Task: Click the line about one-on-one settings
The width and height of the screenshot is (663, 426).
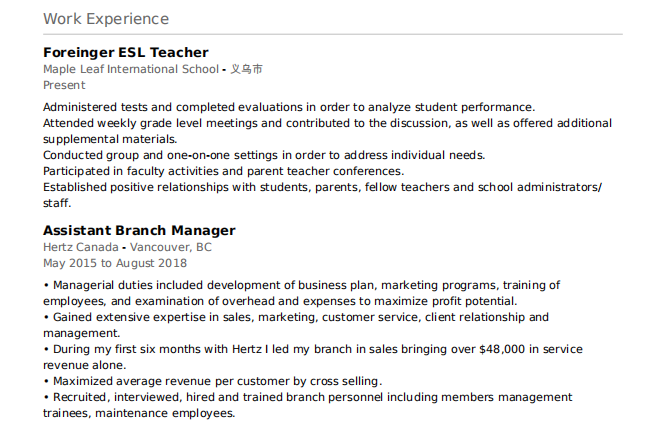Action: tap(264, 155)
